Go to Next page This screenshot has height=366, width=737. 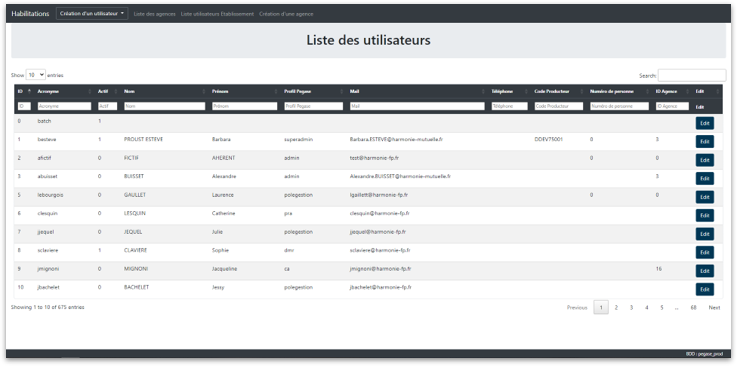714,308
